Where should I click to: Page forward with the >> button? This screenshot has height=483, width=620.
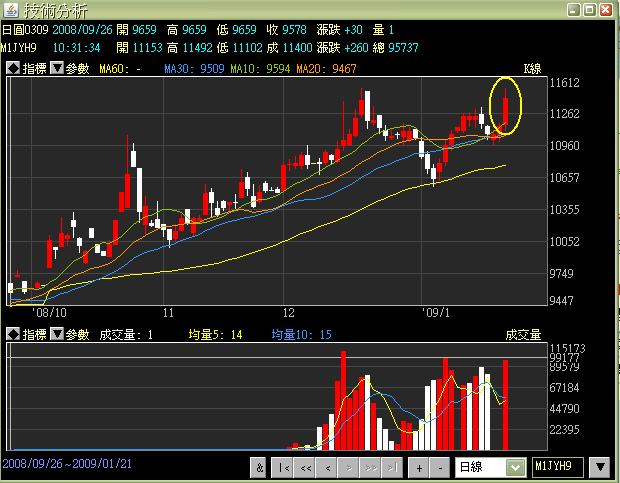371,468
